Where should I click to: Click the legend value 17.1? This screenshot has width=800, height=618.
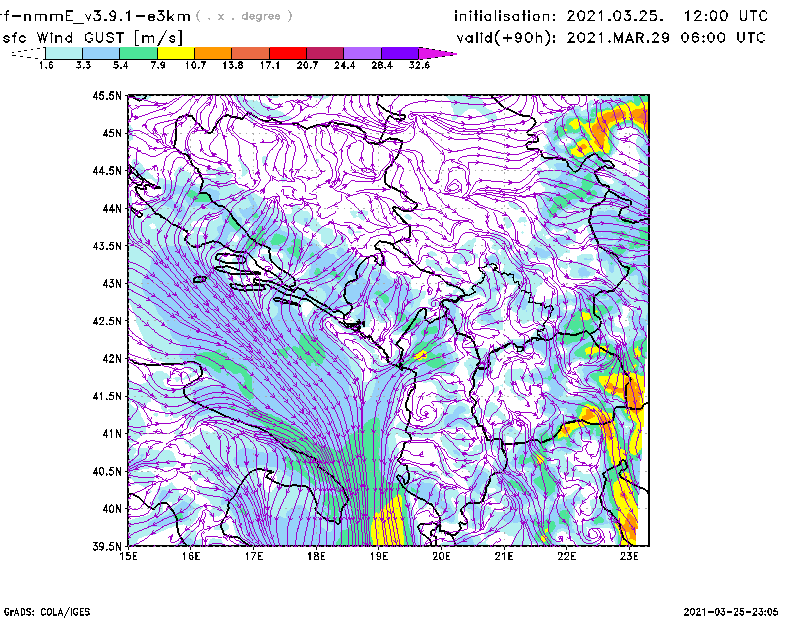(270, 65)
